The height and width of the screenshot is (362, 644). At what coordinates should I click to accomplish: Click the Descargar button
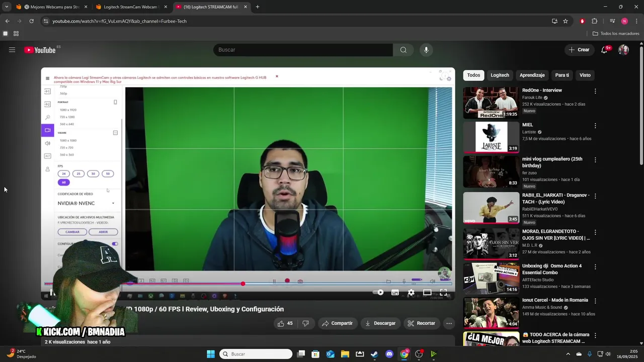(x=380, y=323)
